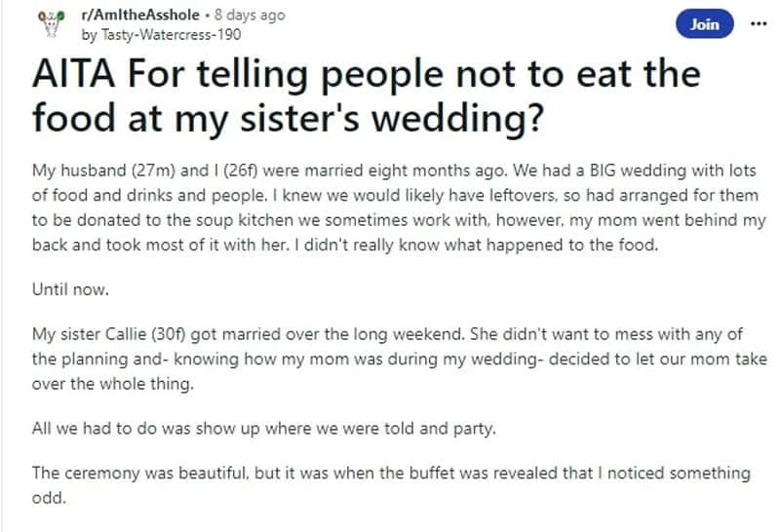This screenshot has width=780, height=532.
Task: Click the word 'AITA' in the title
Action: (74, 74)
